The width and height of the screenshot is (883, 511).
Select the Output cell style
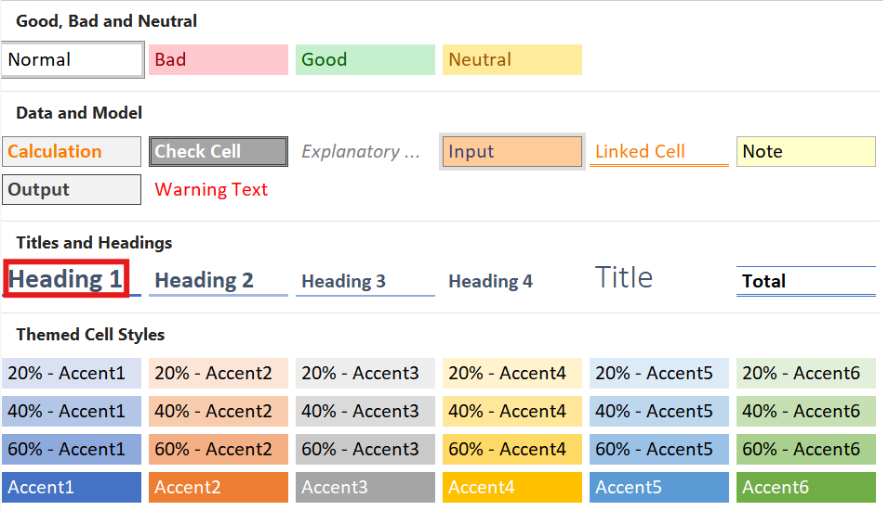(72, 190)
